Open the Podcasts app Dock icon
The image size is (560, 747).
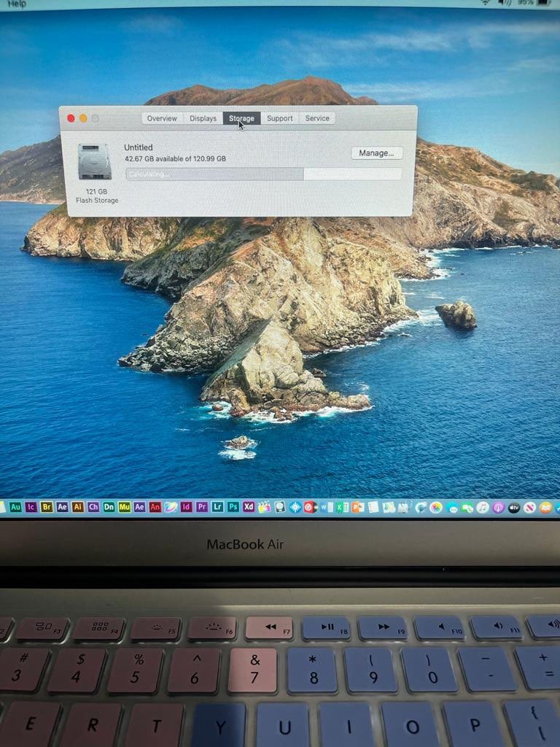click(498, 508)
